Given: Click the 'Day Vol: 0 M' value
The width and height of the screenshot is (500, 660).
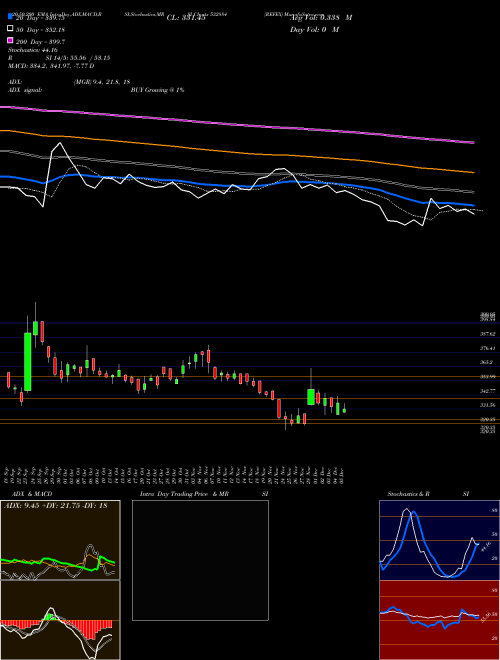Looking at the screenshot, I should pyautogui.click(x=314, y=29).
